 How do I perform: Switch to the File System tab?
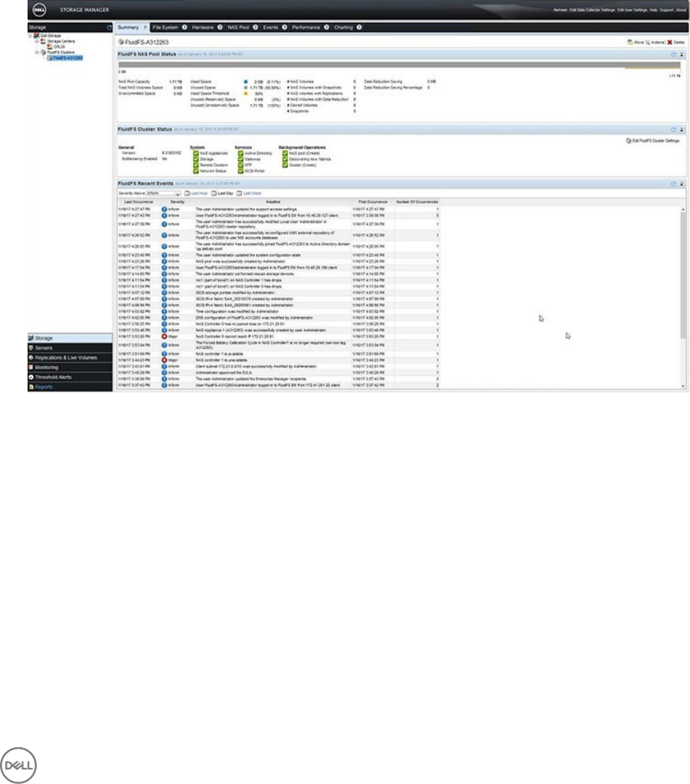click(x=165, y=28)
